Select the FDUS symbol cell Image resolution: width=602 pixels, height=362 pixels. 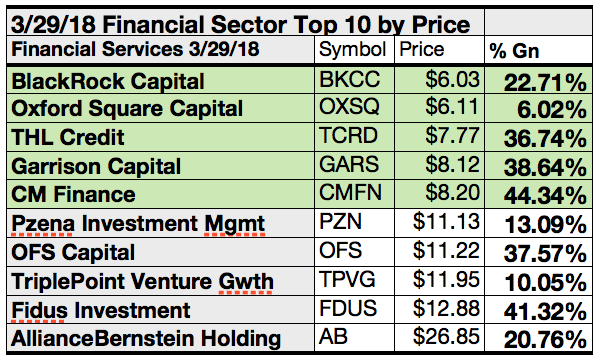click(x=354, y=309)
